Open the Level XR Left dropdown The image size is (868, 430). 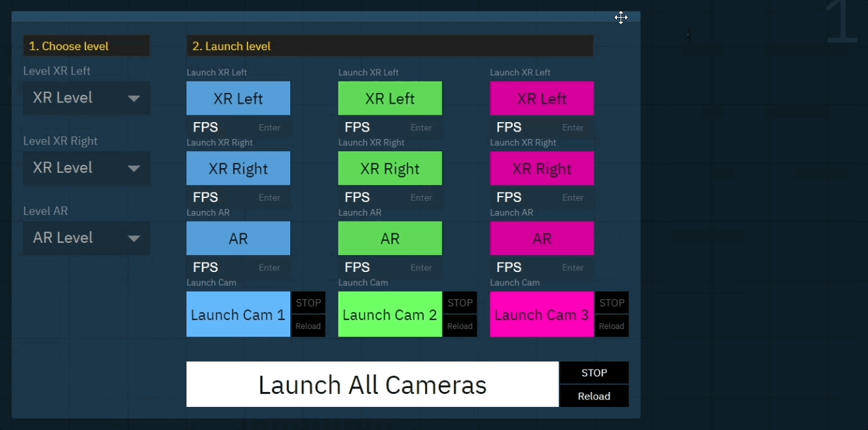86,98
